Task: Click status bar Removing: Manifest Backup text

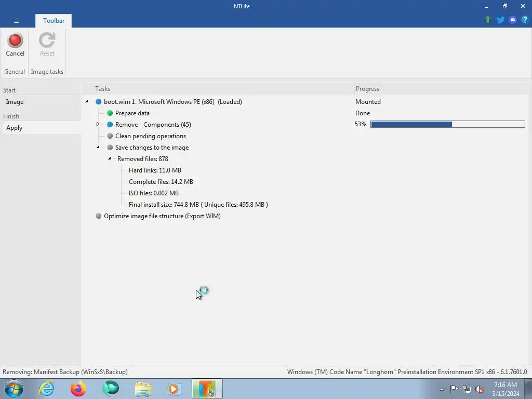Action: click(65, 372)
